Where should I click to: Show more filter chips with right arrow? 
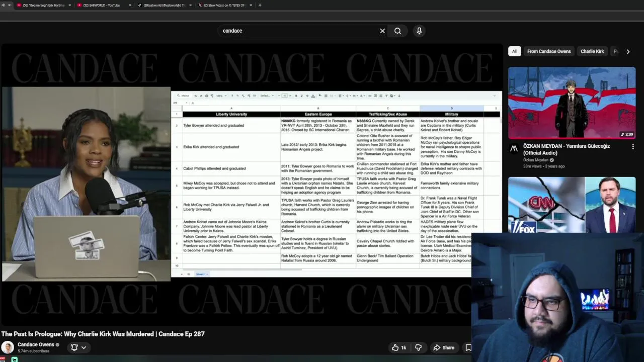click(628, 51)
